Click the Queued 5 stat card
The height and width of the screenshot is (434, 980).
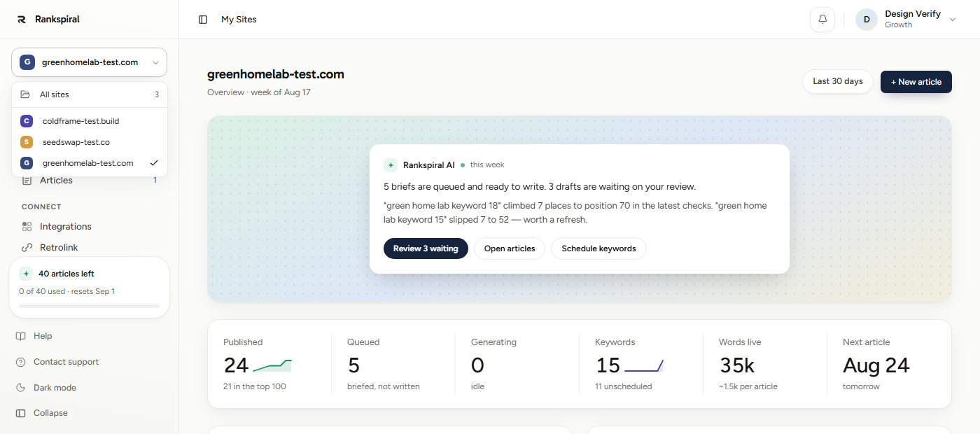point(393,364)
